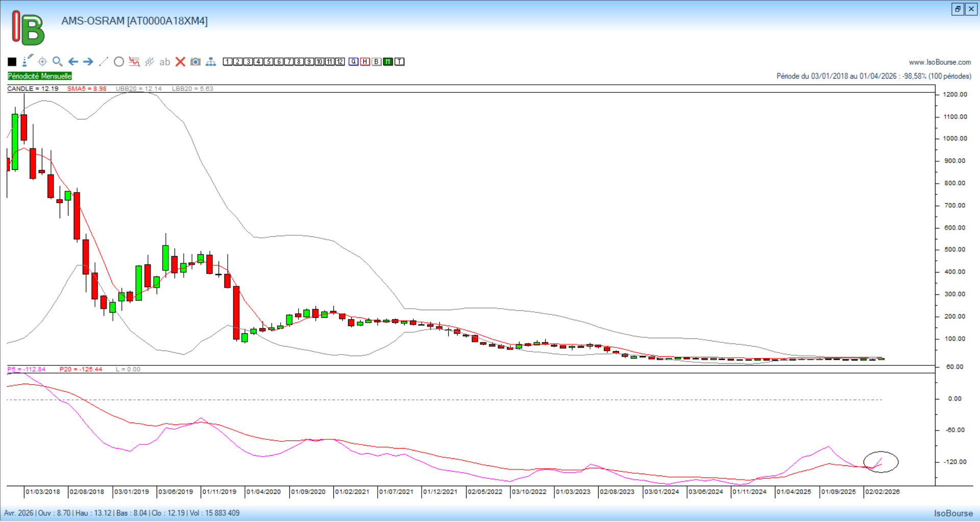Click the circled indicator crossover marker
The height and width of the screenshot is (522, 980).
[880, 462]
